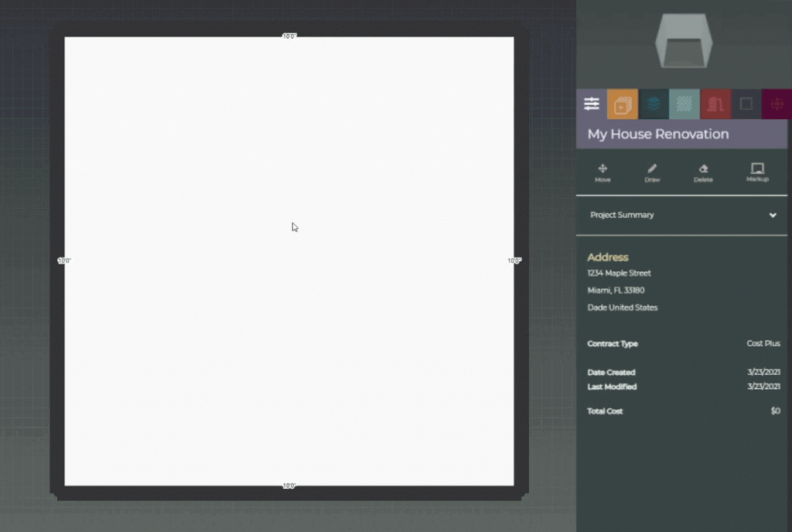
Task: Click the bottom wall 10'0" dimension label
Action: click(289, 486)
